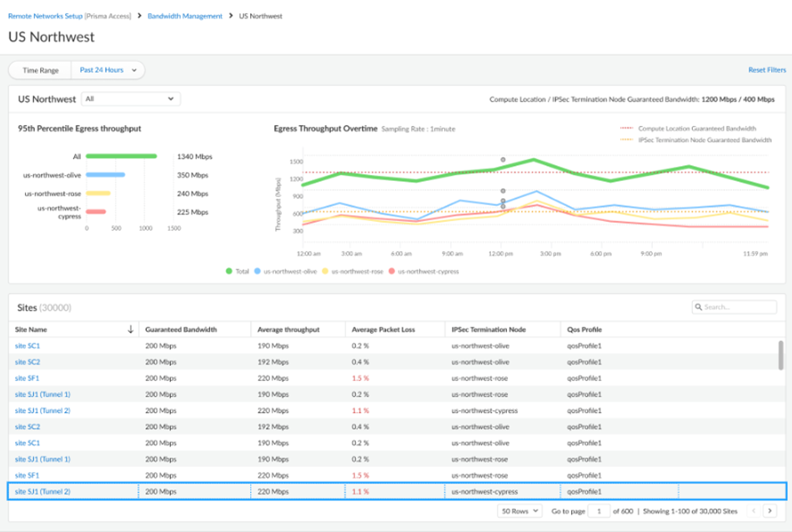Click the Sites table vertical scrollbar
The image size is (792, 532).
[780, 354]
